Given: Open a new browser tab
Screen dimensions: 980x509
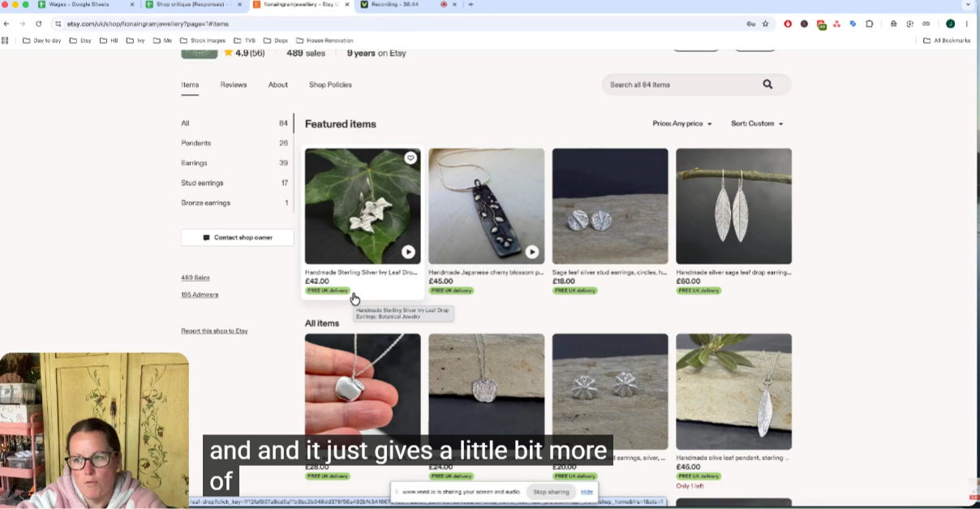Looking at the screenshot, I should tap(471, 5).
